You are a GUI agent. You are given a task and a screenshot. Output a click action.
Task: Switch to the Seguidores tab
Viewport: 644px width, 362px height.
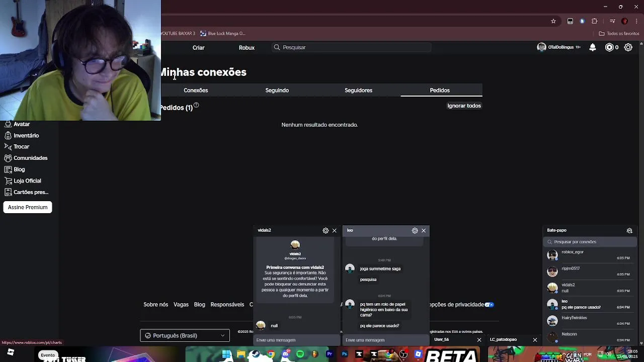click(x=358, y=90)
